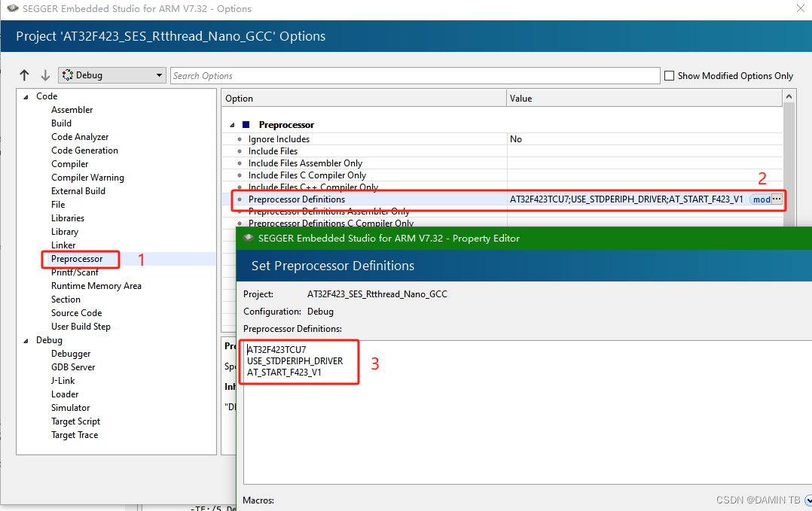This screenshot has width=812, height=511.
Task: Click AT_START_F423_V1 line in definitions editor
Action: (284, 373)
